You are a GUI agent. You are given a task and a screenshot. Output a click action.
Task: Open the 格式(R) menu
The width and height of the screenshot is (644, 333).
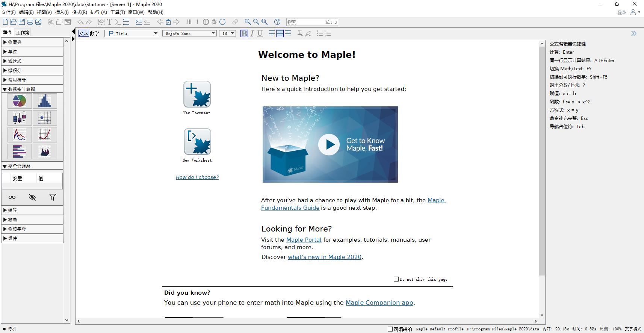pyautogui.click(x=79, y=12)
